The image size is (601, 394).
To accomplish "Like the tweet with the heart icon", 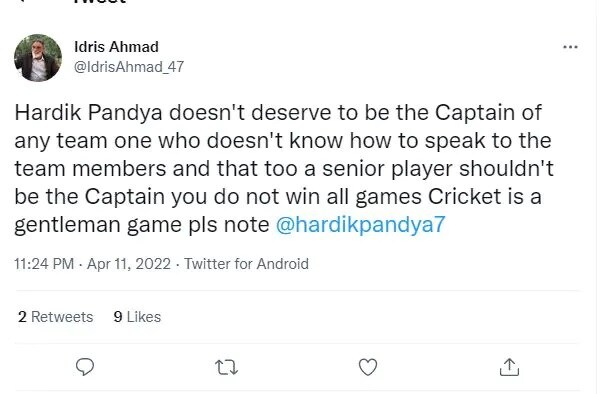I will pyautogui.click(x=368, y=367).
